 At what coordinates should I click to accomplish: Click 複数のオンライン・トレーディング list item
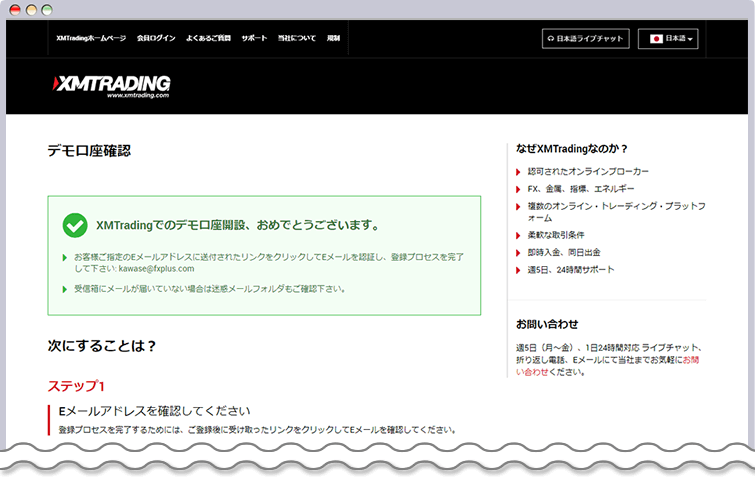[616, 212]
